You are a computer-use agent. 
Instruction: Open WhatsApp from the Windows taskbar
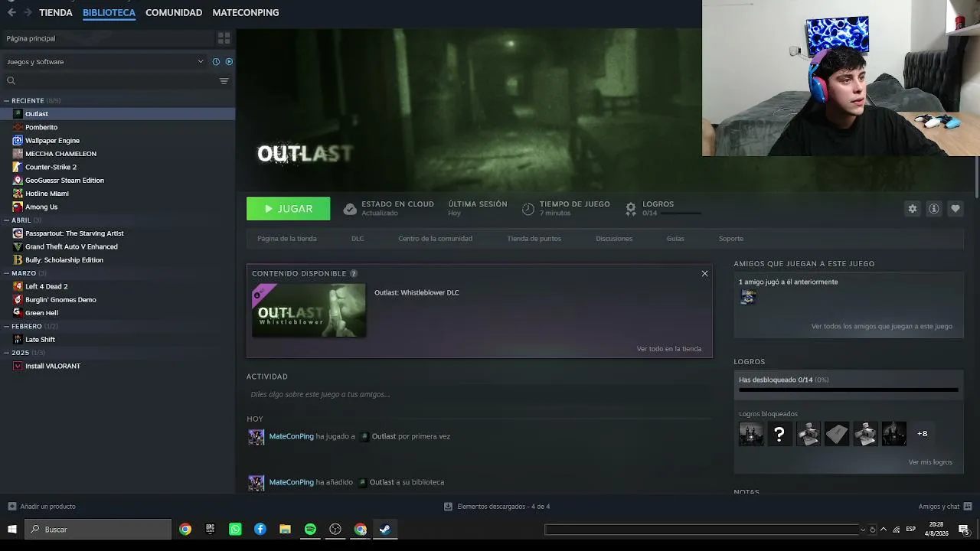tap(235, 530)
